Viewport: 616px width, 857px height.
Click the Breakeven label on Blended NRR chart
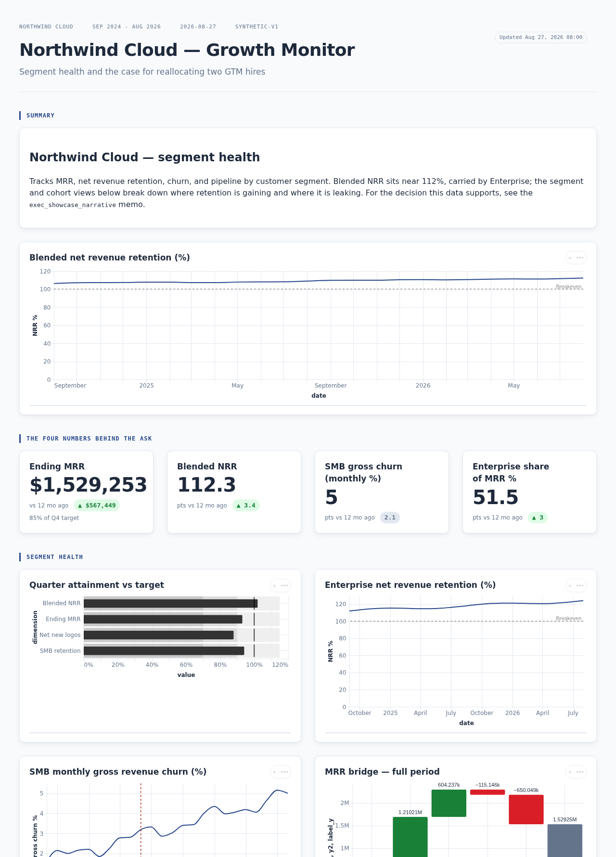click(x=568, y=286)
